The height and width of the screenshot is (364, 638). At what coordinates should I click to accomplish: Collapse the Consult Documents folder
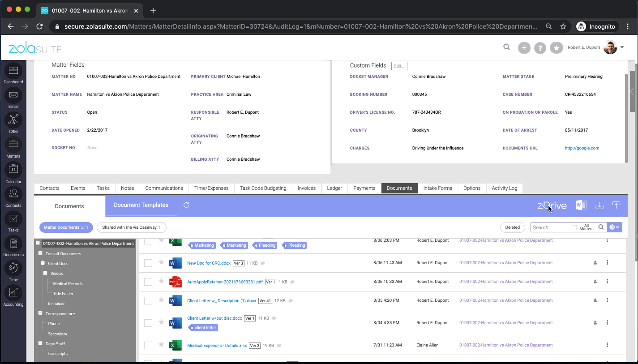(41, 253)
